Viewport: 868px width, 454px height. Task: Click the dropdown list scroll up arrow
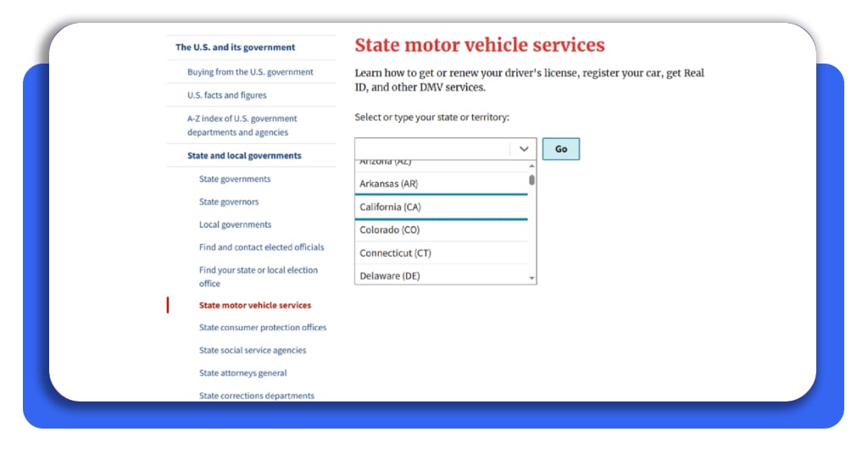pyautogui.click(x=532, y=166)
